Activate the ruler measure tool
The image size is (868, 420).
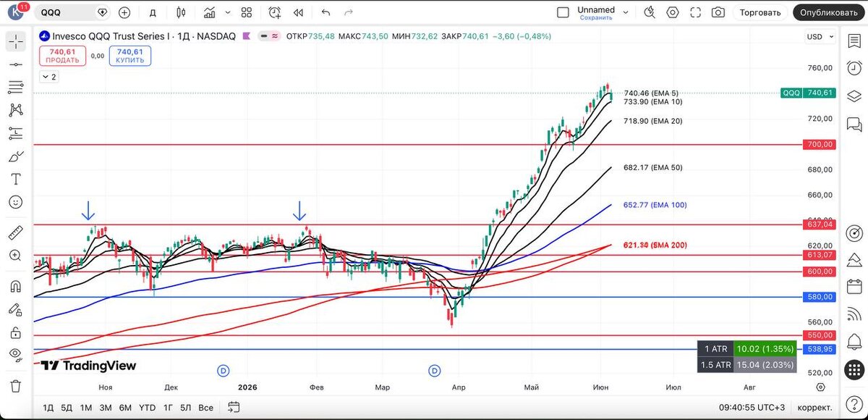pyautogui.click(x=16, y=232)
